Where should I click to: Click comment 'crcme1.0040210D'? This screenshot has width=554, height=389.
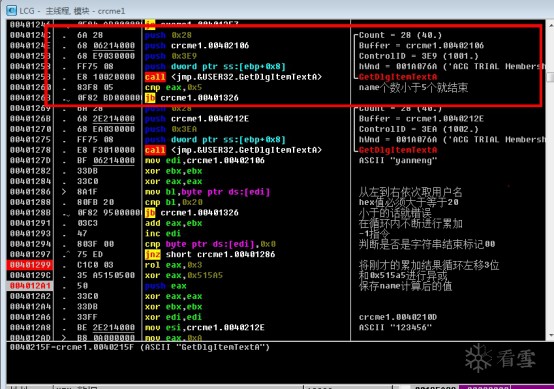click(x=398, y=317)
